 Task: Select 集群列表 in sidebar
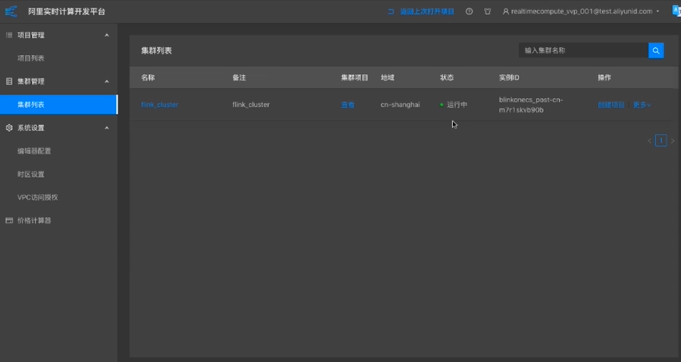[x=59, y=105]
